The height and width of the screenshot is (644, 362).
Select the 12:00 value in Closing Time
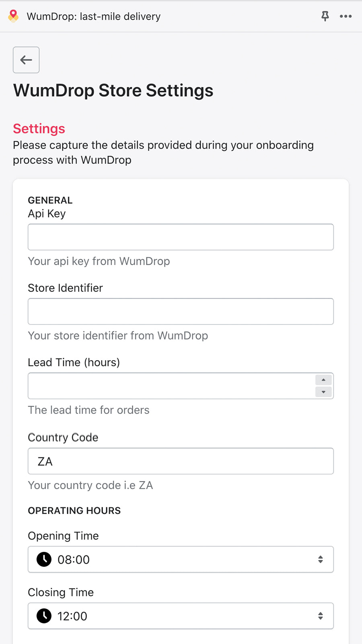72,616
